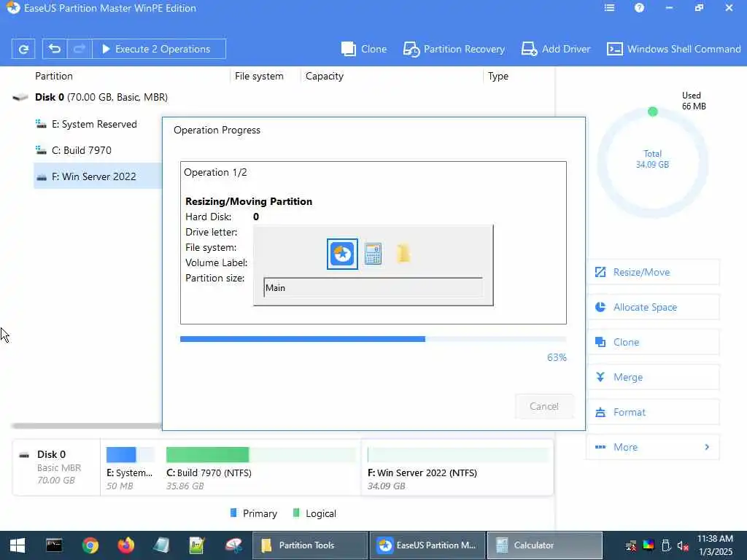Screen dimensions: 747x560
Task: Click the Main label field in switcher
Action: (x=373, y=287)
